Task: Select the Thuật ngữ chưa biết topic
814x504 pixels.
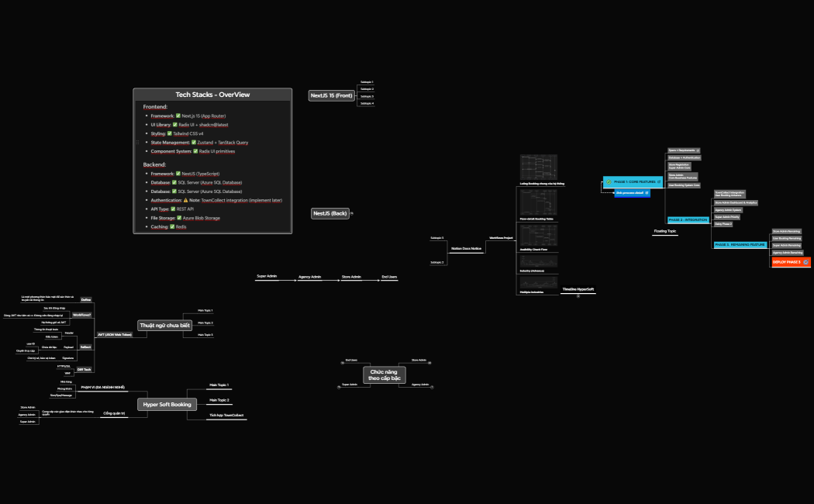Action: point(164,326)
